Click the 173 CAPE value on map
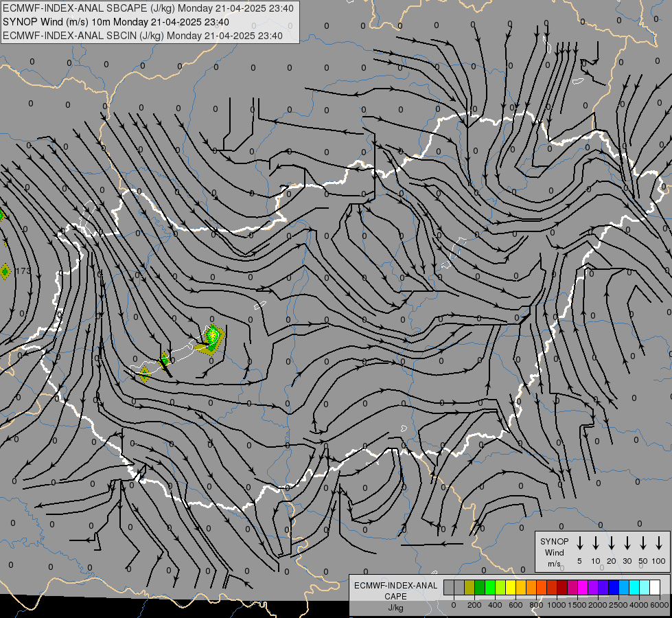The image size is (672, 618). coord(23,271)
